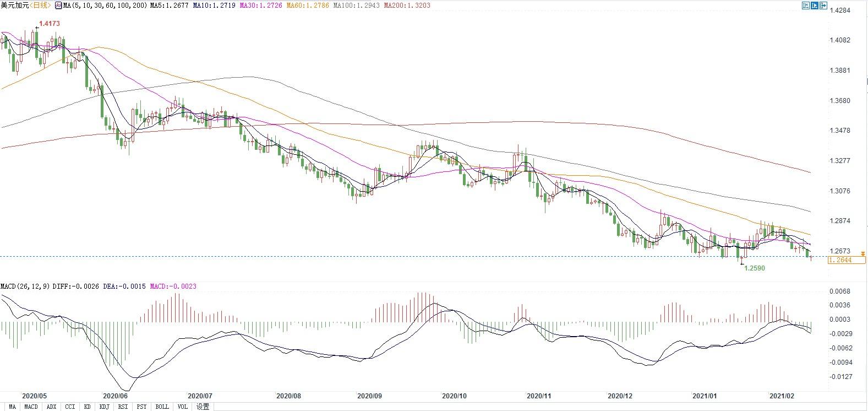Click the 1.2874 price axis value
Viewport: 868px width, 411px height.
(x=840, y=221)
